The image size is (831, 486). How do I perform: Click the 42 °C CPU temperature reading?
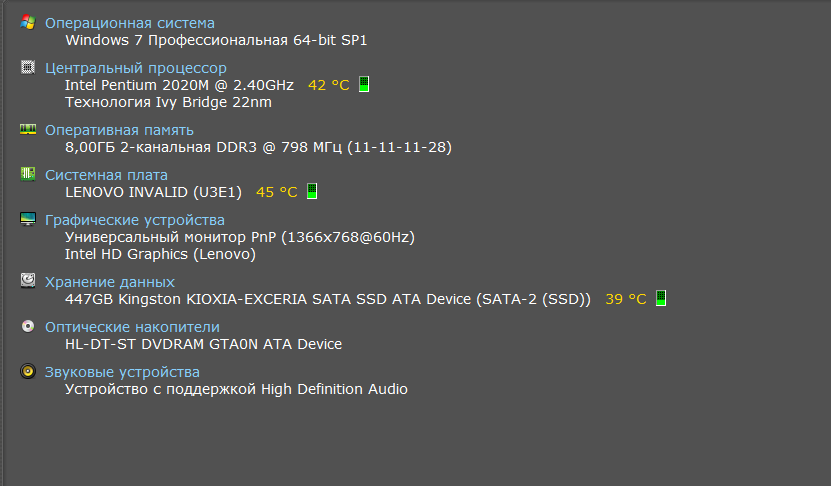(x=329, y=85)
